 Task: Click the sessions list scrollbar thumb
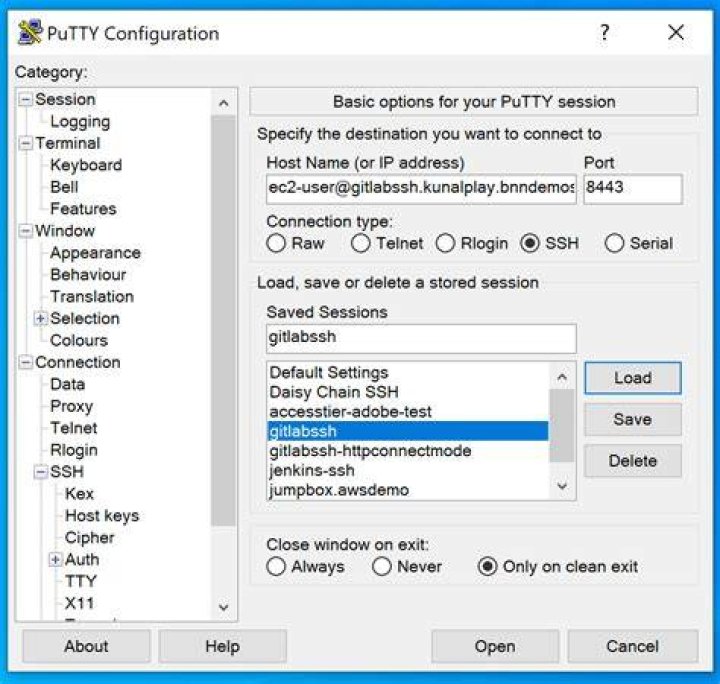pos(562,426)
